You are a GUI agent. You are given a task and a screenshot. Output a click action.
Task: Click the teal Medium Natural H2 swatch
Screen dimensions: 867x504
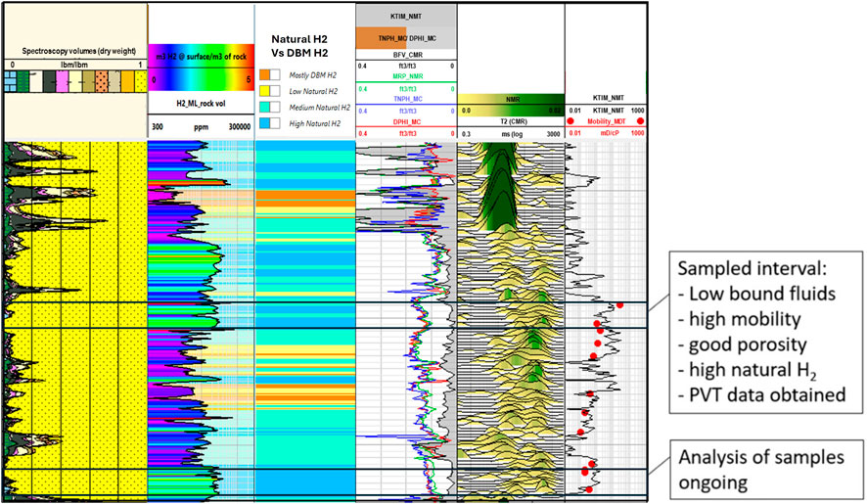[x=264, y=108]
